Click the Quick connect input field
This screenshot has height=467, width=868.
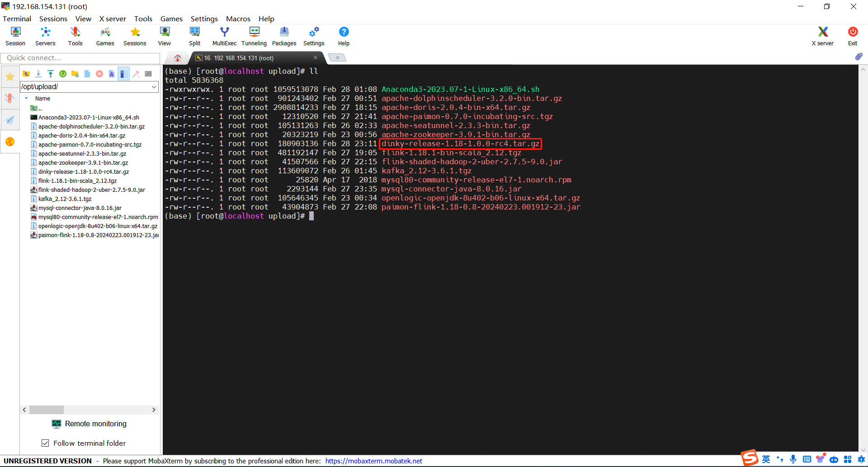coord(80,58)
